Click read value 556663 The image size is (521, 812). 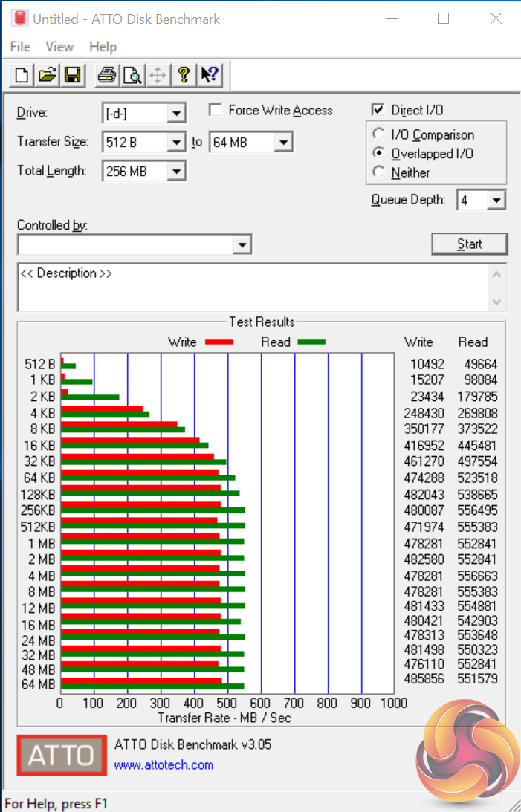(477, 576)
